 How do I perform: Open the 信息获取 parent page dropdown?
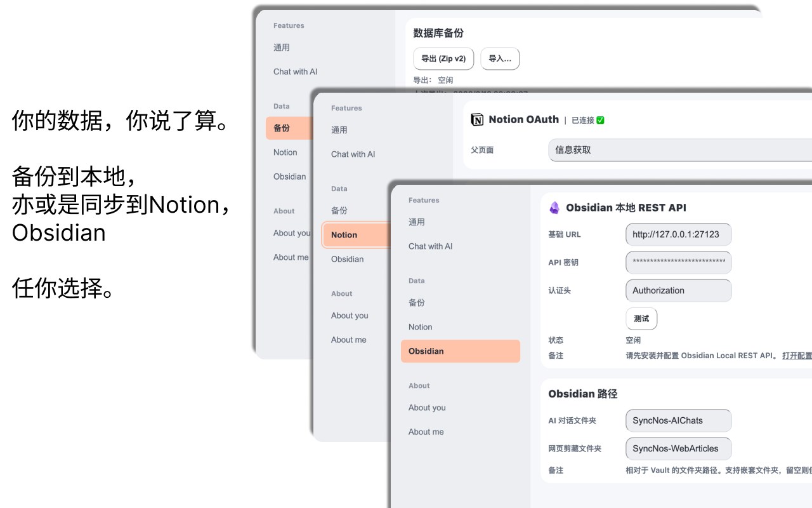click(680, 150)
